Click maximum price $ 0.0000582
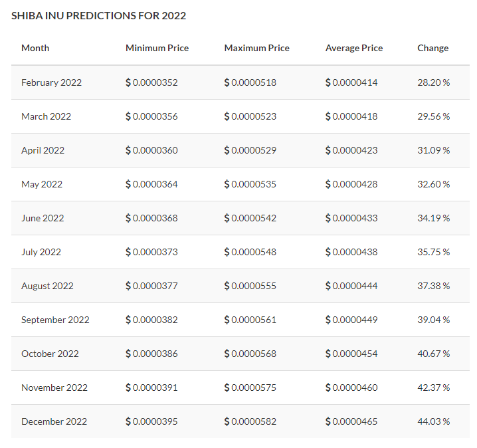477x448 pixels. (250, 421)
